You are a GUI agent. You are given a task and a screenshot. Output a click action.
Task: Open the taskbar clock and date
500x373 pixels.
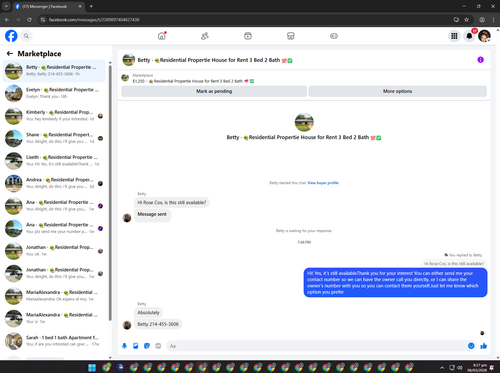tap(478, 368)
